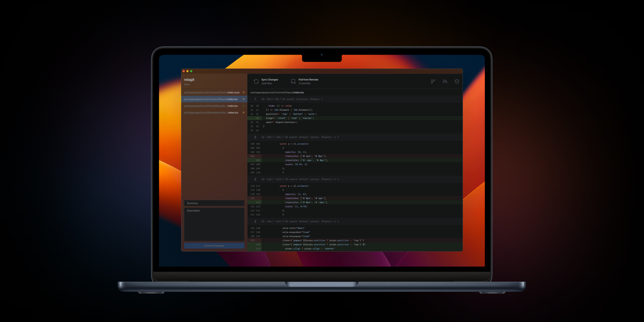644x322 pixels.
Task: Maximize the window with green button
Action: pyautogui.click(x=191, y=71)
